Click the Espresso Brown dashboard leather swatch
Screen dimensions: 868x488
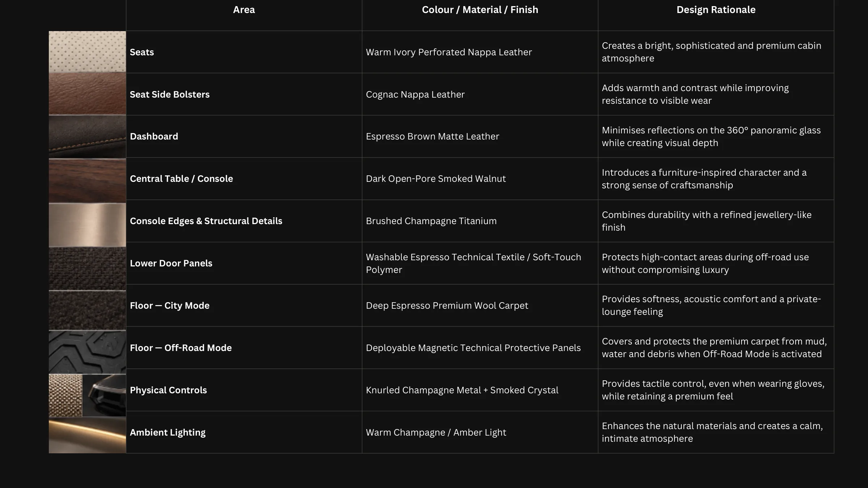(87, 137)
